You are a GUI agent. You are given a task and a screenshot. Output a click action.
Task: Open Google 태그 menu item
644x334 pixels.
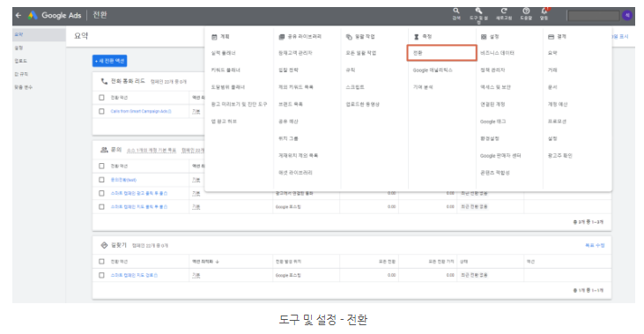[x=492, y=122]
